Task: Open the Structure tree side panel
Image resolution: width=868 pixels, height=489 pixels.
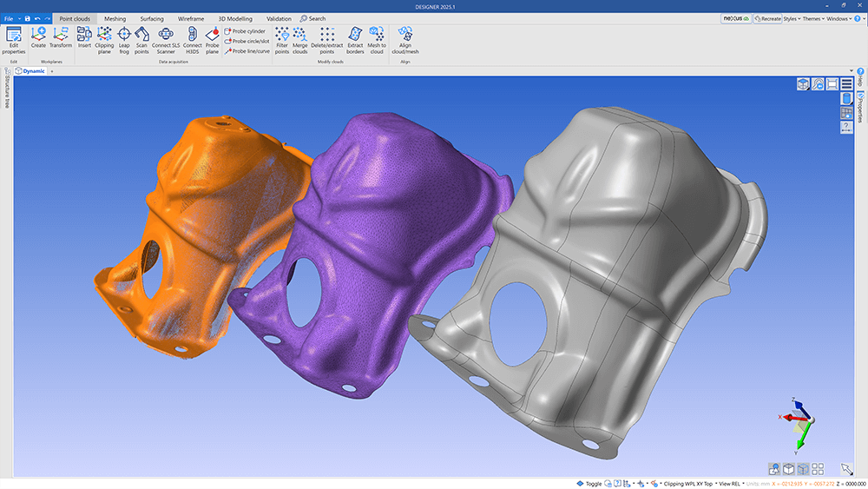Action: 7,88
